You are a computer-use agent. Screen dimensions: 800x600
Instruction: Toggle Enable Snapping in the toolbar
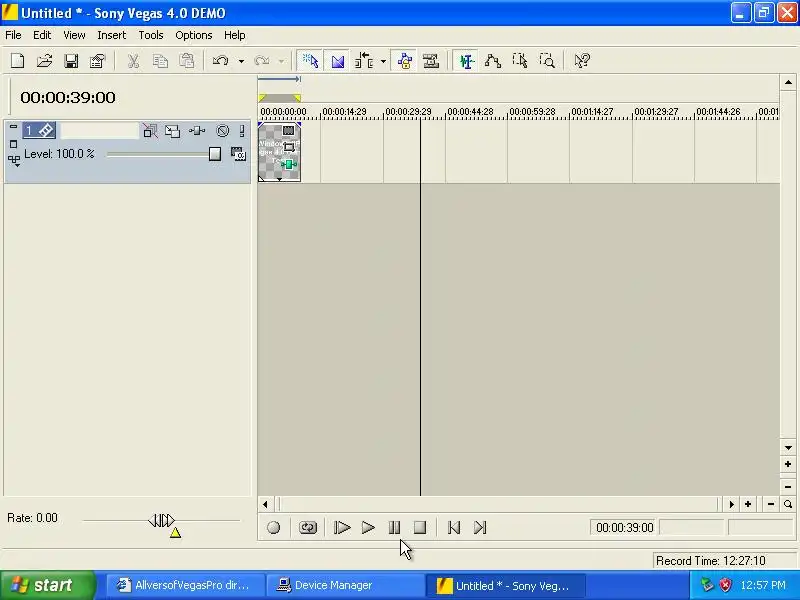coord(310,61)
